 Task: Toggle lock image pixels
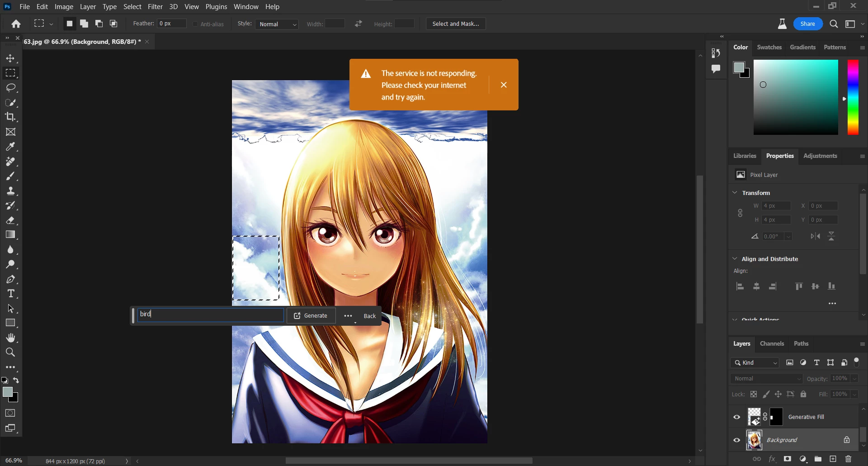click(x=766, y=395)
